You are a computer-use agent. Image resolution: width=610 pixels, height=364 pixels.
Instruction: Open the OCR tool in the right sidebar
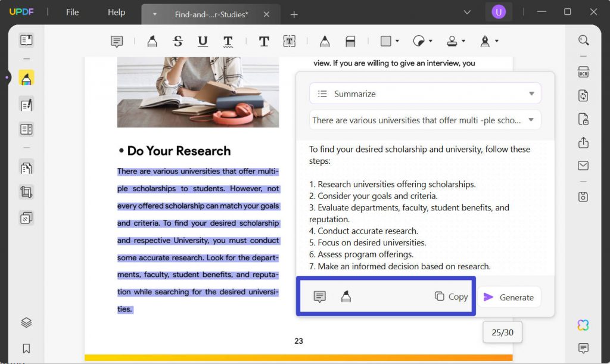(x=583, y=71)
